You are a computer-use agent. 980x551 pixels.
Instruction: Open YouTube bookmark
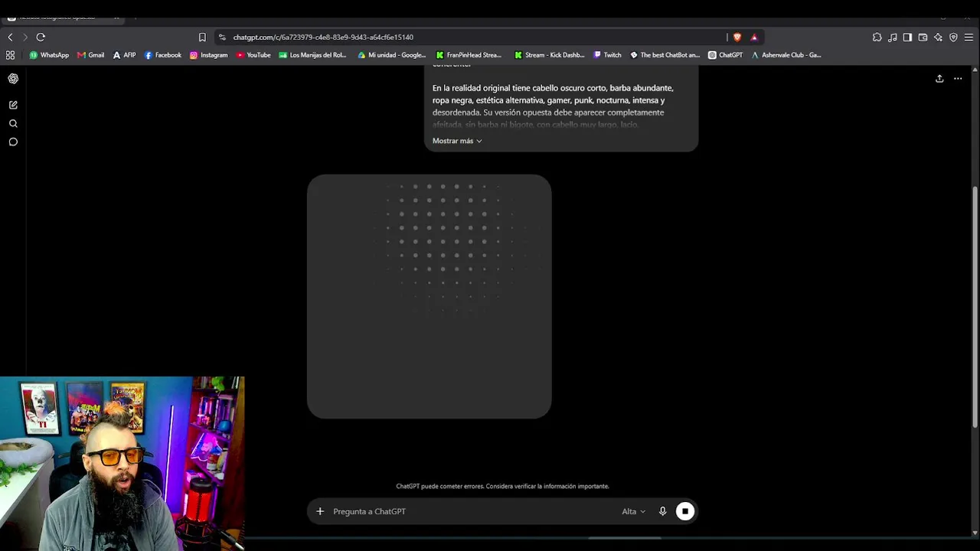coord(253,55)
